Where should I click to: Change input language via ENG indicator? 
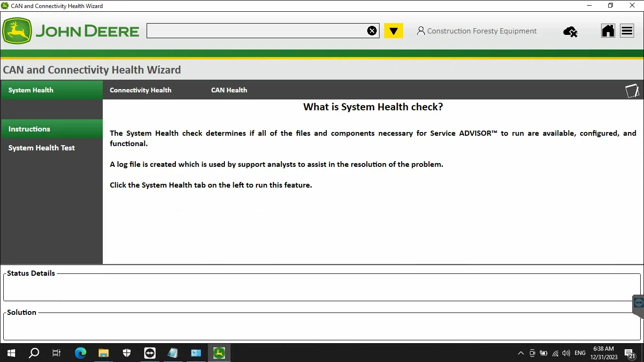pos(580,353)
